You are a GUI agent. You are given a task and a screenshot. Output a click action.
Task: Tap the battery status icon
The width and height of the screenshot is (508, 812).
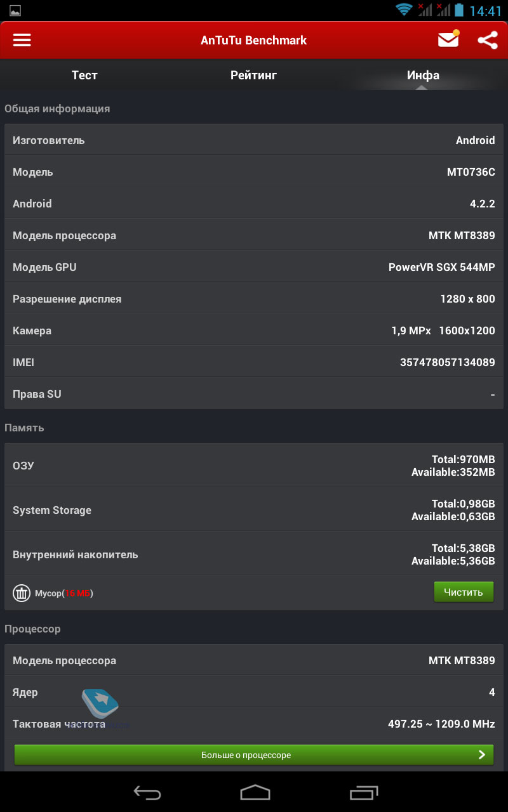click(x=460, y=10)
